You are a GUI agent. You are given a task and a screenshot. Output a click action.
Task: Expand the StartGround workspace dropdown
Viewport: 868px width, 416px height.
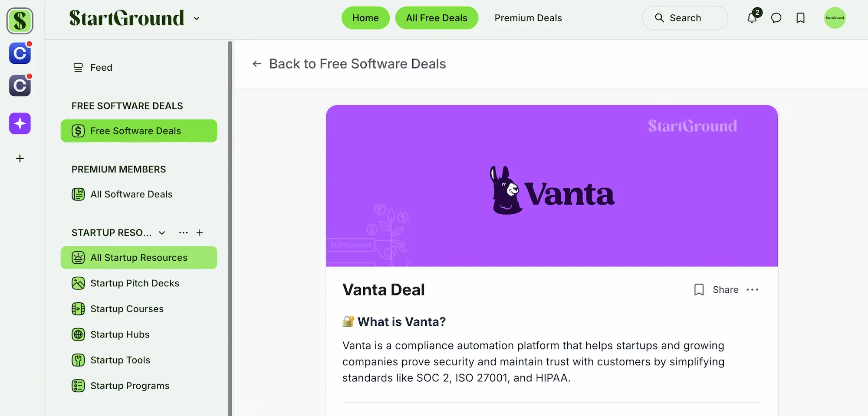coord(196,18)
